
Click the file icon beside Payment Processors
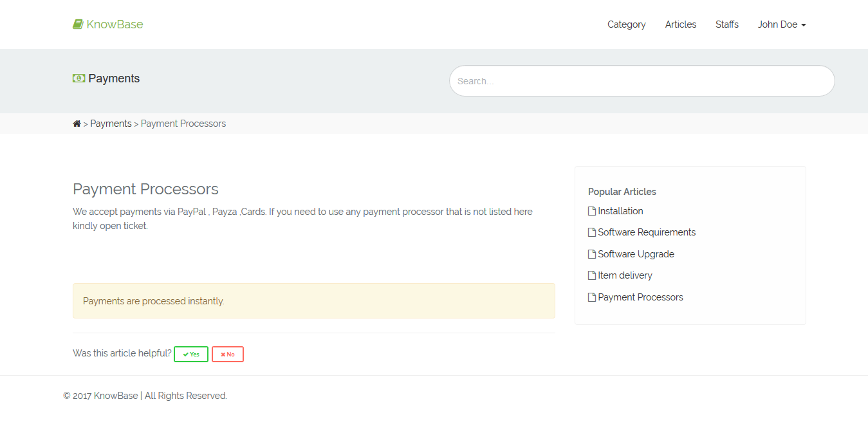[592, 297]
